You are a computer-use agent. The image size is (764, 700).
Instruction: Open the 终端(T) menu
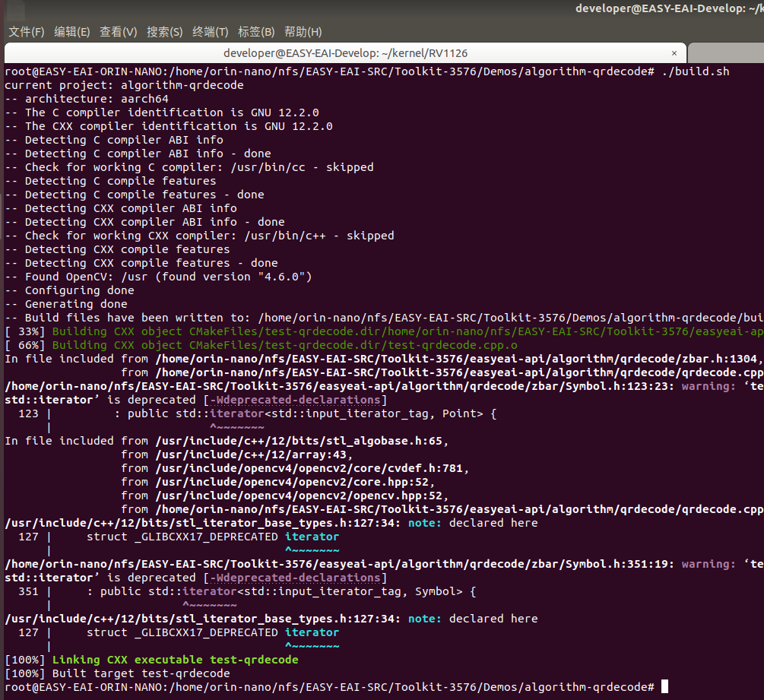(210, 32)
